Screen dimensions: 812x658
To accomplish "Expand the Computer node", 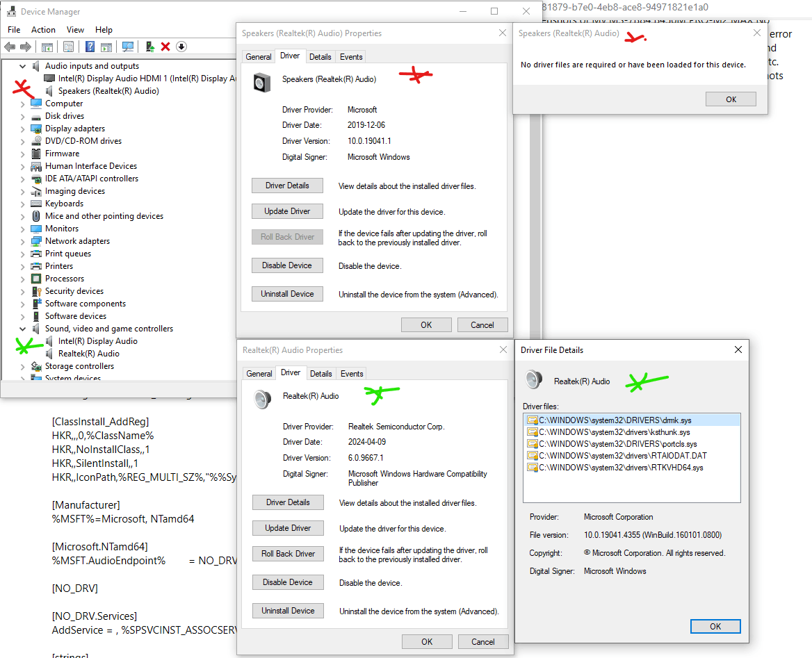I will pos(22,104).
